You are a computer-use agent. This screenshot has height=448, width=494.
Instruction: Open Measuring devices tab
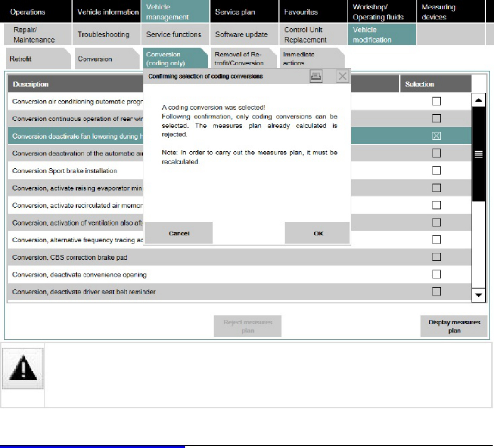(x=451, y=12)
